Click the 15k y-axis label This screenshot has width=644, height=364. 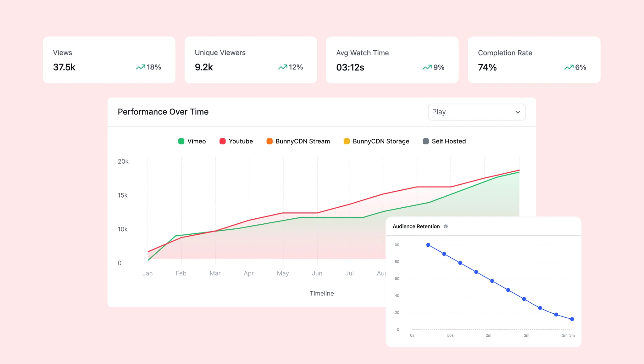click(123, 195)
